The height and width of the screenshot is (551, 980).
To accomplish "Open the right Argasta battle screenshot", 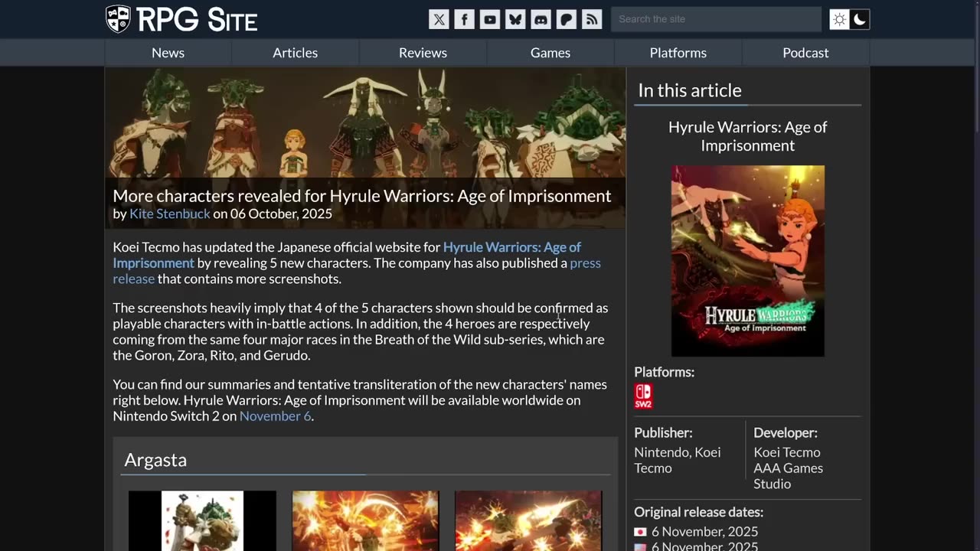I will 528,521.
